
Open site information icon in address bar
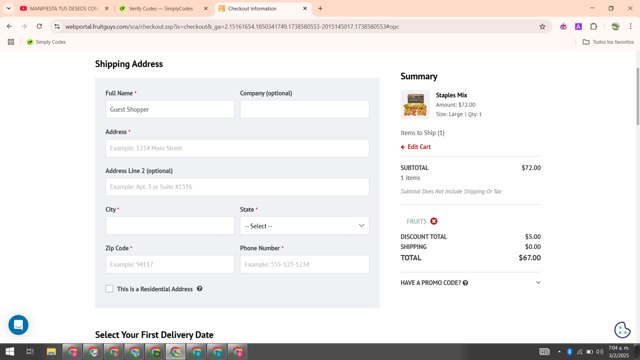point(57,27)
